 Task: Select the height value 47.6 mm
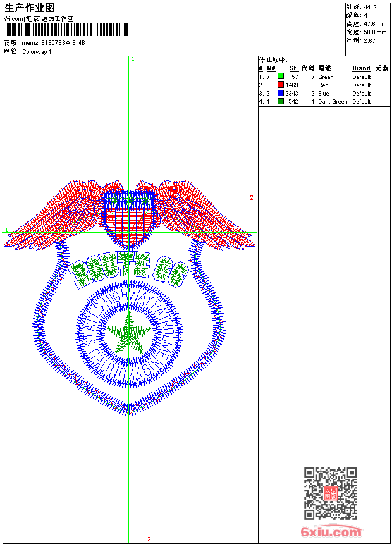(x=375, y=24)
